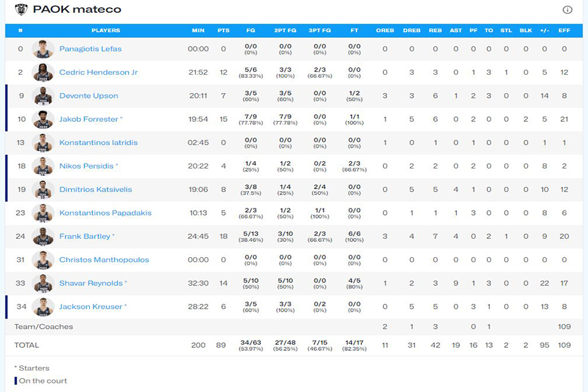Click total 27/48 two-point cell
Viewport: 588px width, 392px height.
(285, 345)
